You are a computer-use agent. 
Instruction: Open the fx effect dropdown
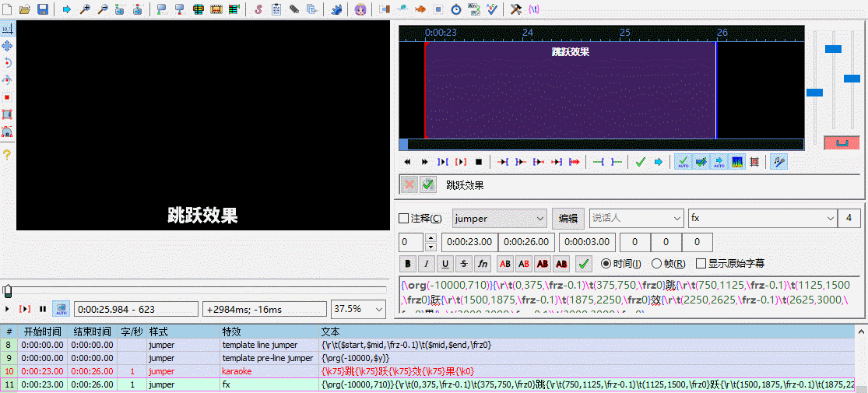(761, 219)
